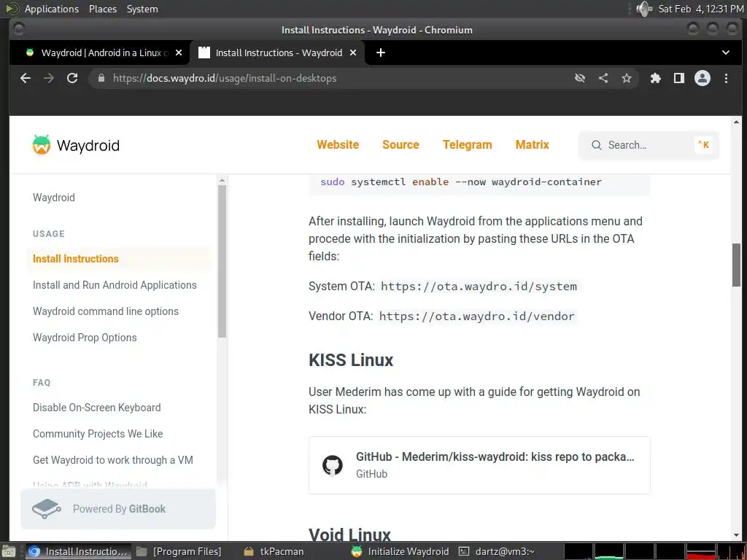Open the user profile avatar
Image resolution: width=747 pixels, height=560 pixels.
(x=703, y=78)
